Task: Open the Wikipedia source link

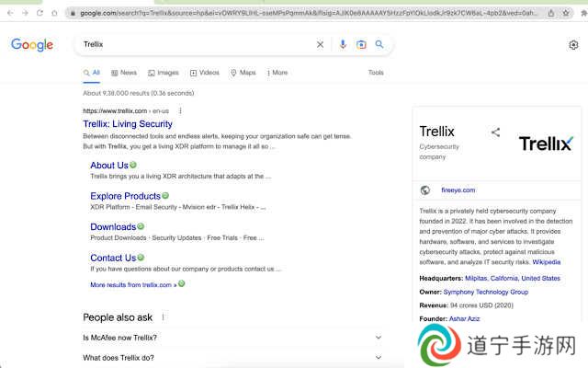Action: (x=547, y=262)
